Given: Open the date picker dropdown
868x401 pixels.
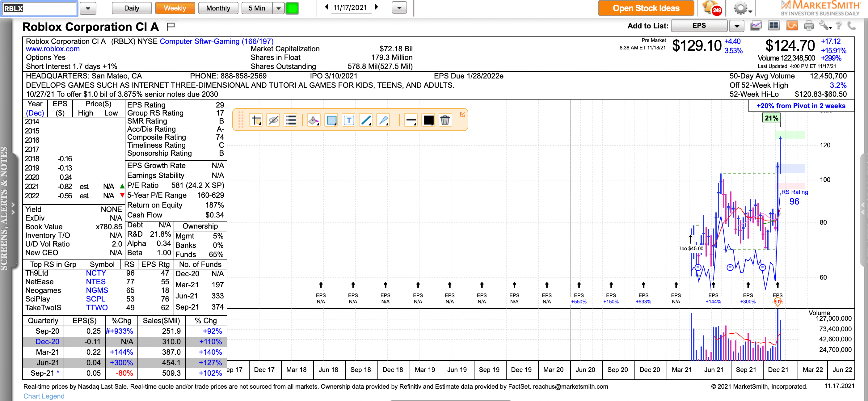Looking at the screenshot, I should (x=399, y=8).
